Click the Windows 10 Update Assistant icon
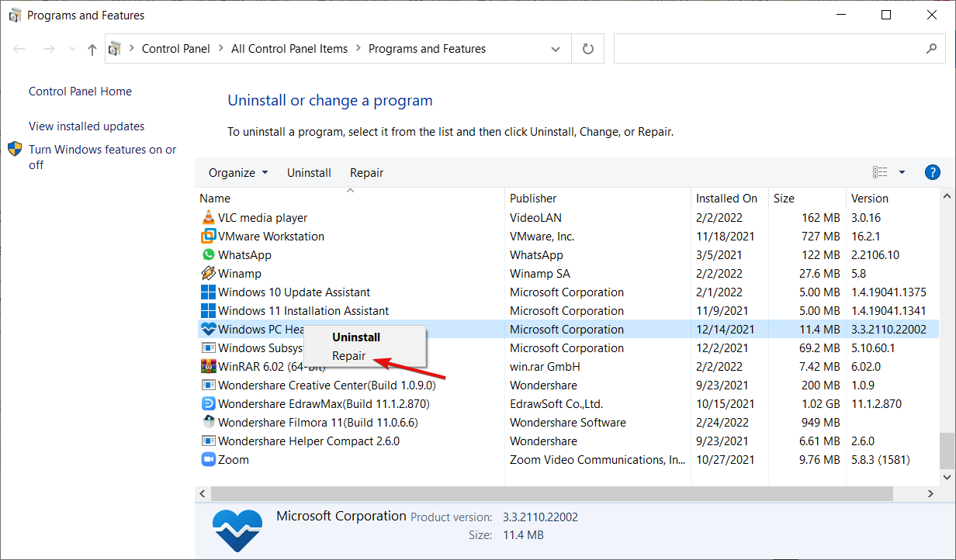The width and height of the screenshot is (956, 560). pyautogui.click(x=208, y=292)
